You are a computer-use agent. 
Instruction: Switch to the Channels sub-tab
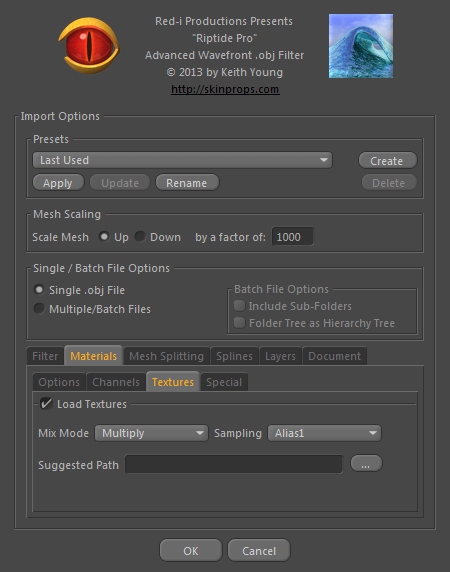(x=116, y=382)
